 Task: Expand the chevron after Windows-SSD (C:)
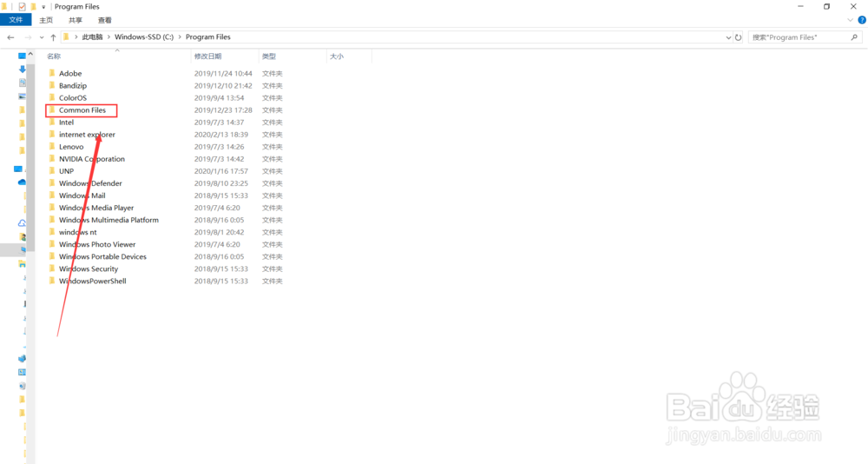tap(180, 37)
